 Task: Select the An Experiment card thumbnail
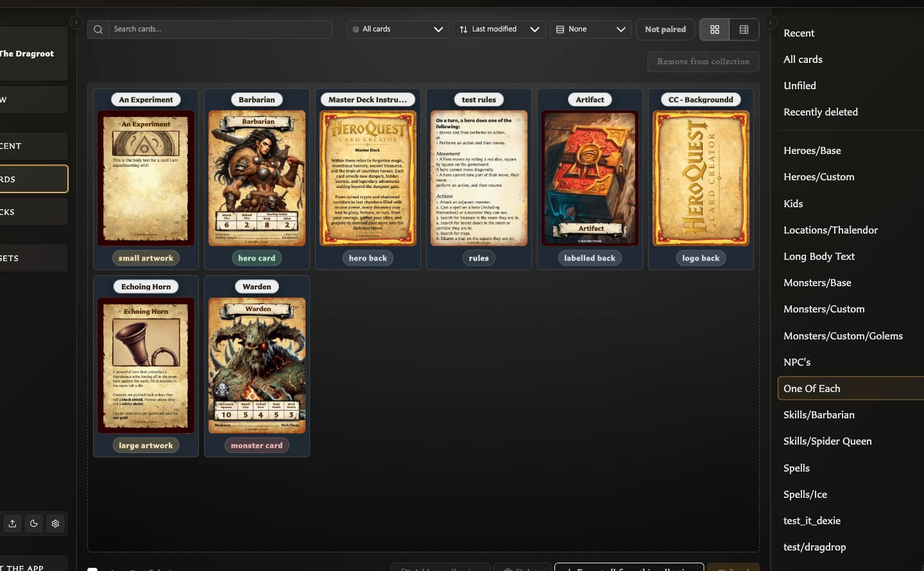[146, 178]
